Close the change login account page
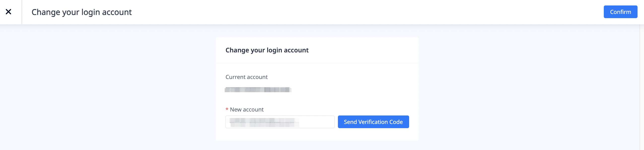Screen dimensions: 644x150 [8, 12]
